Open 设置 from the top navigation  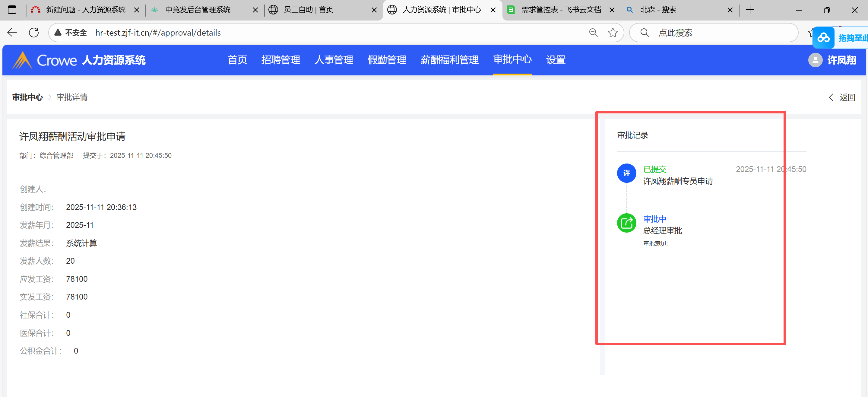point(555,60)
